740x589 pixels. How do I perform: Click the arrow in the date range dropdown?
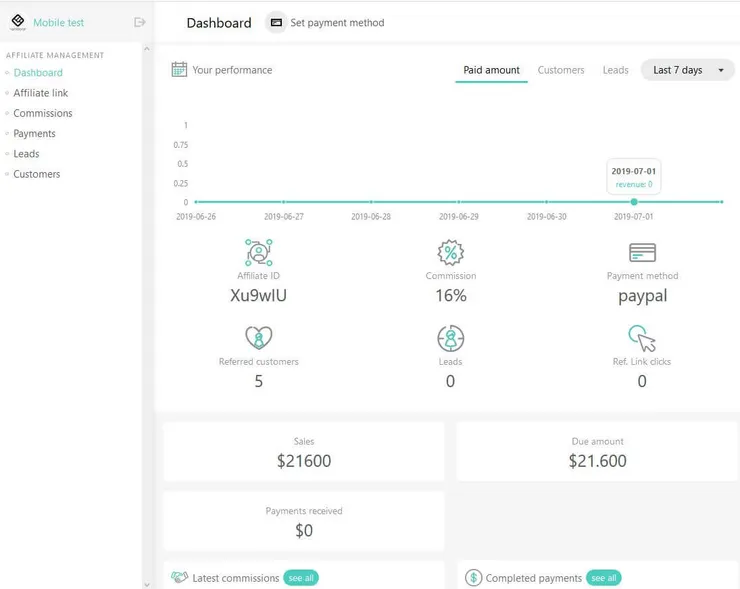[x=721, y=70]
